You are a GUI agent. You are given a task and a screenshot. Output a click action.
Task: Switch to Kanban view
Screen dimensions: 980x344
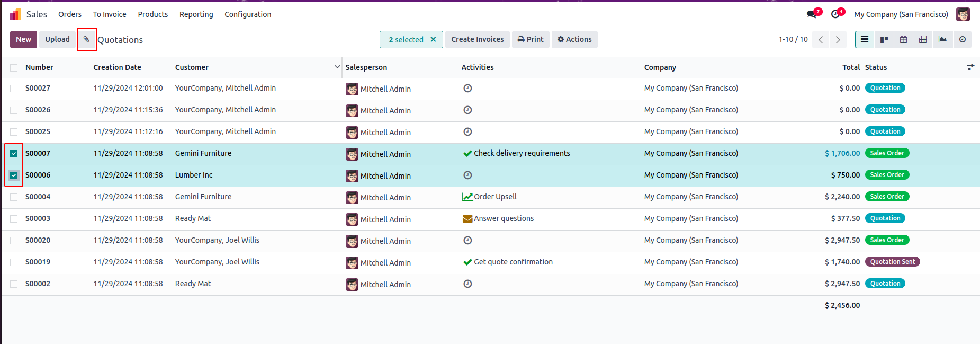[884, 39]
